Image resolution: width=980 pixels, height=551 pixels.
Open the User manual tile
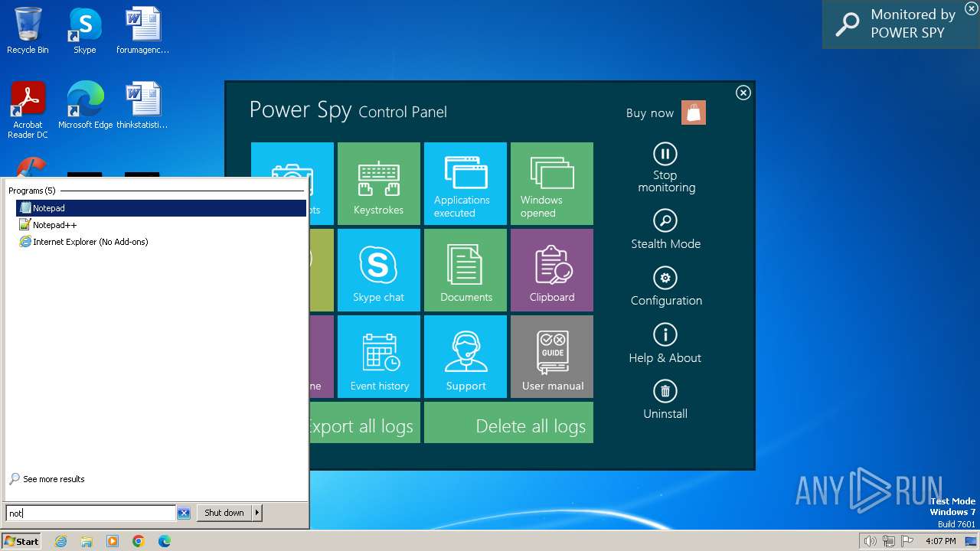pos(552,357)
